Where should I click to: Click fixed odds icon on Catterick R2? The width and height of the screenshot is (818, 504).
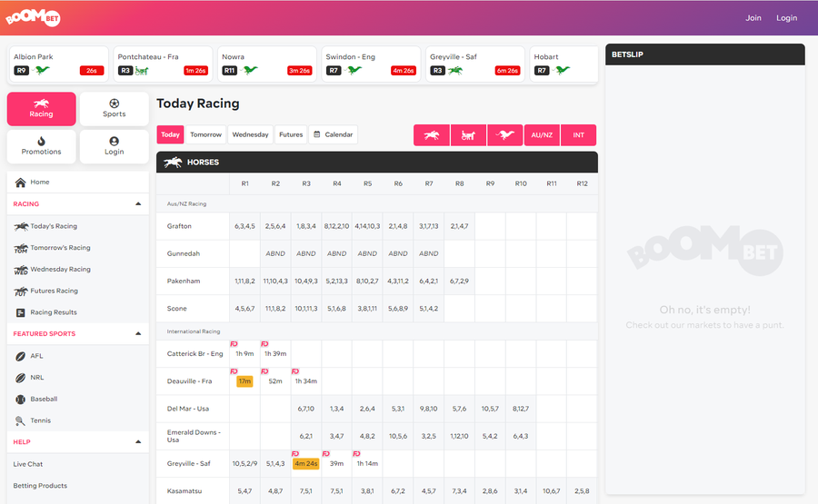point(264,344)
